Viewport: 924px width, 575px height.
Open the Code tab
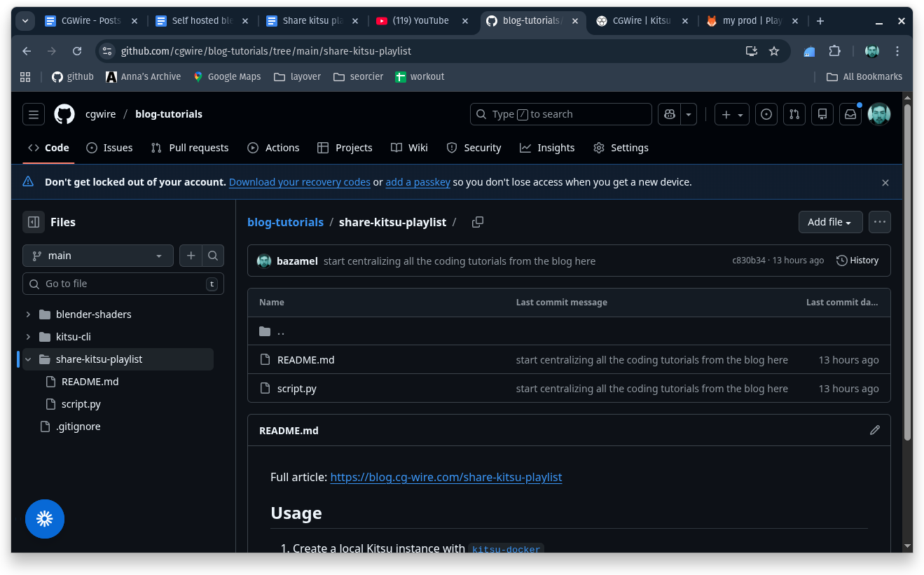point(48,148)
